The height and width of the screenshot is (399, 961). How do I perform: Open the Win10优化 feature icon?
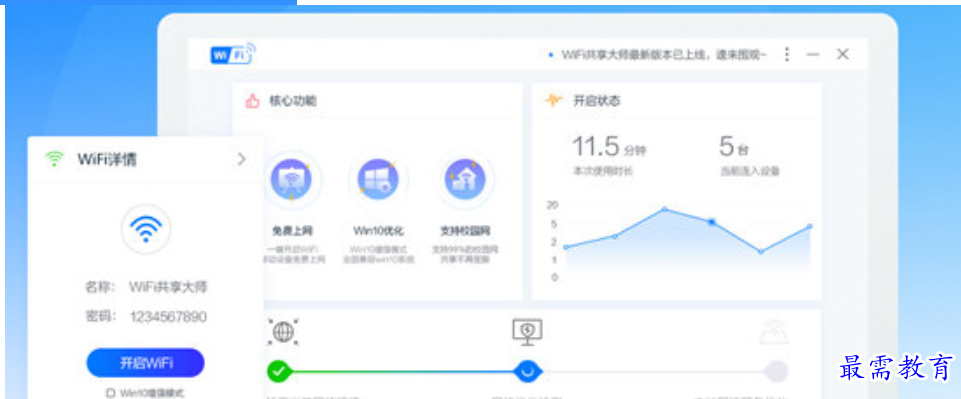378,180
